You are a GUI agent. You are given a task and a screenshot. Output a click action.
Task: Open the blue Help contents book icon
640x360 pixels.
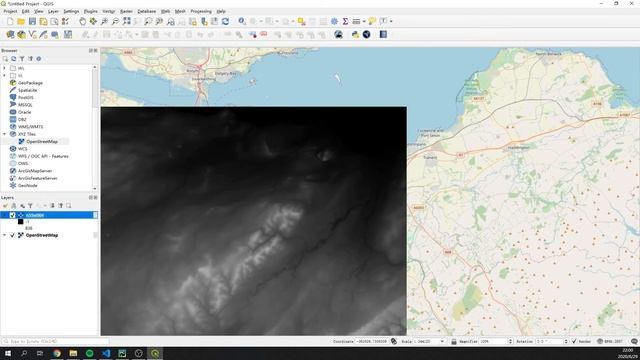tap(383, 35)
